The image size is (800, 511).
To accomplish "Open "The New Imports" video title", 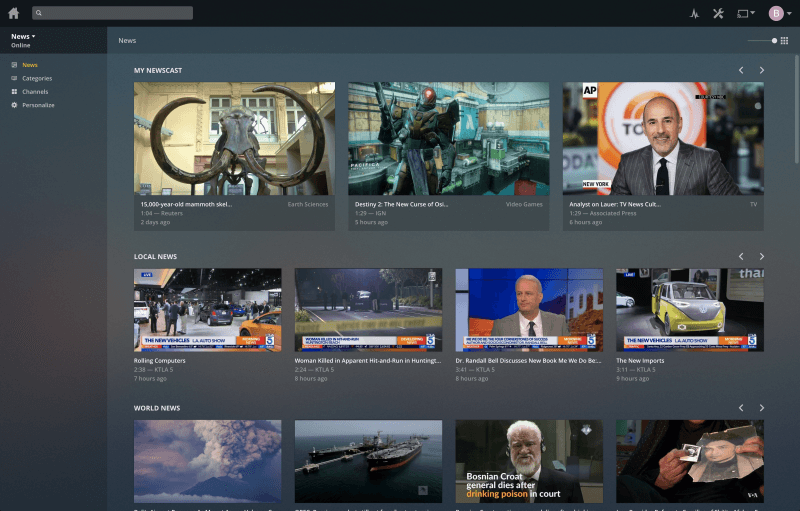I will (641, 360).
